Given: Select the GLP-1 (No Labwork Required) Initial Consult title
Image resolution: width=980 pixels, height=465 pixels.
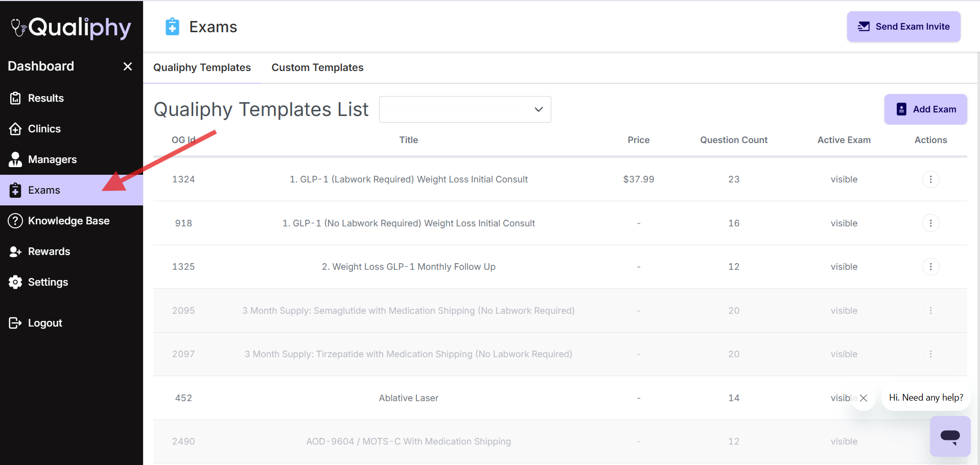Looking at the screenshot, I should coord(409,223).
